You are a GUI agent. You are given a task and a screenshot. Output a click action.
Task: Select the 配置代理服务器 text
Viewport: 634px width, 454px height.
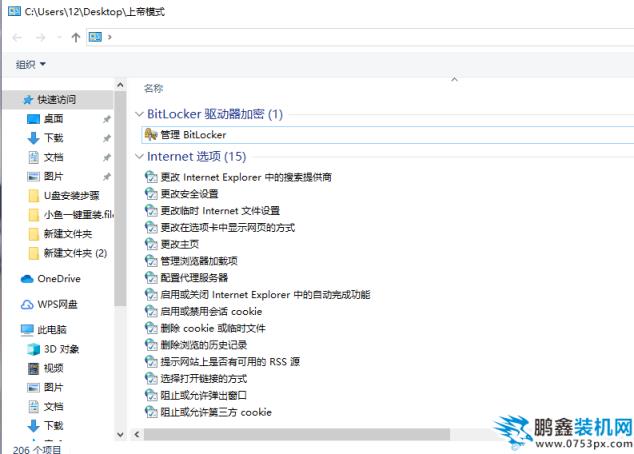(x=194, y=278)
